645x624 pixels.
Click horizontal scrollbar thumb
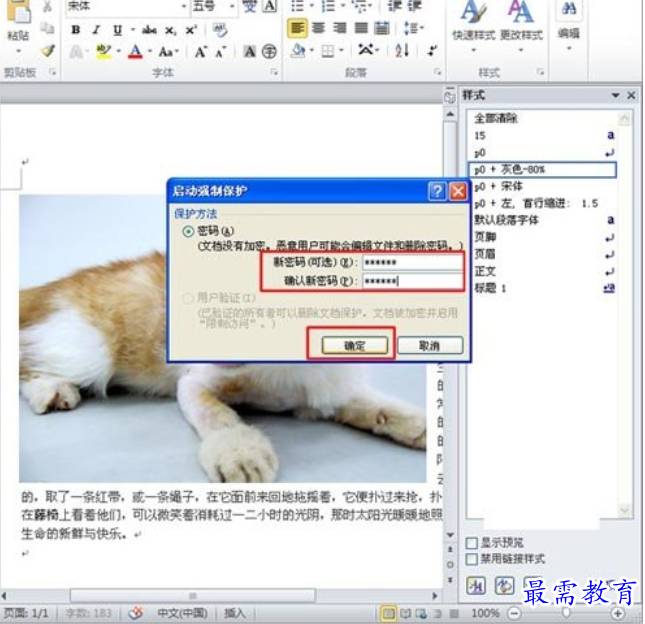point(193,595)
